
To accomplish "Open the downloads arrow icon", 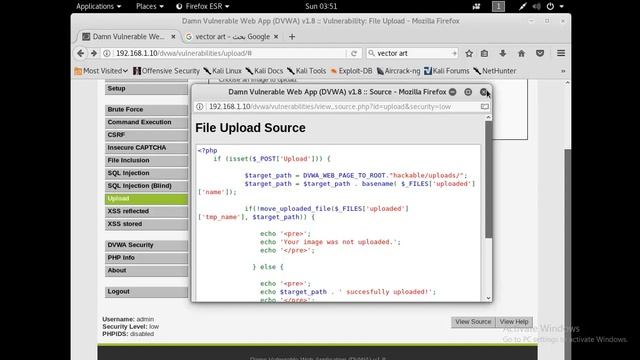I will [x=503, y=53].
